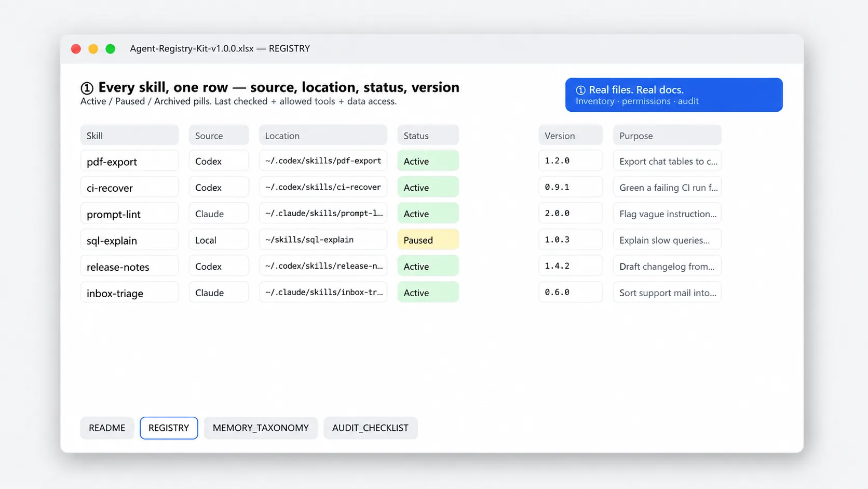Select the release-notes skill cell
The image size is (868, 489).
point(129,266)
